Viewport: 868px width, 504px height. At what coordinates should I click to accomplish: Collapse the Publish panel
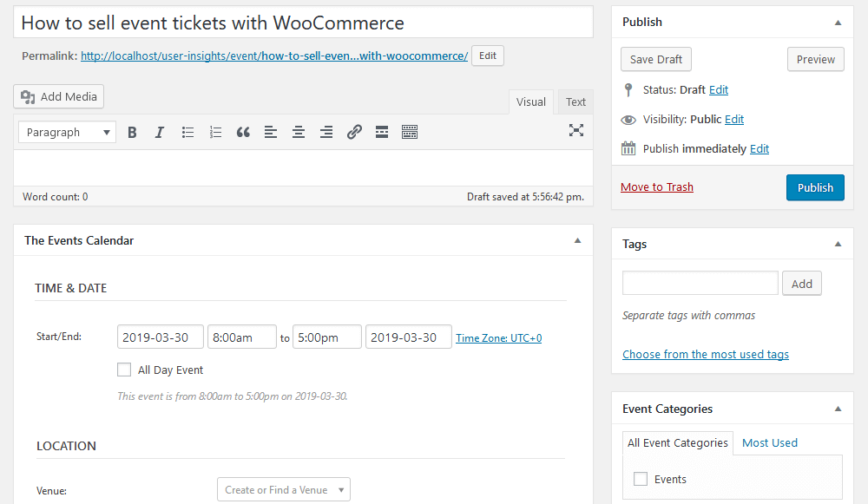838,23
